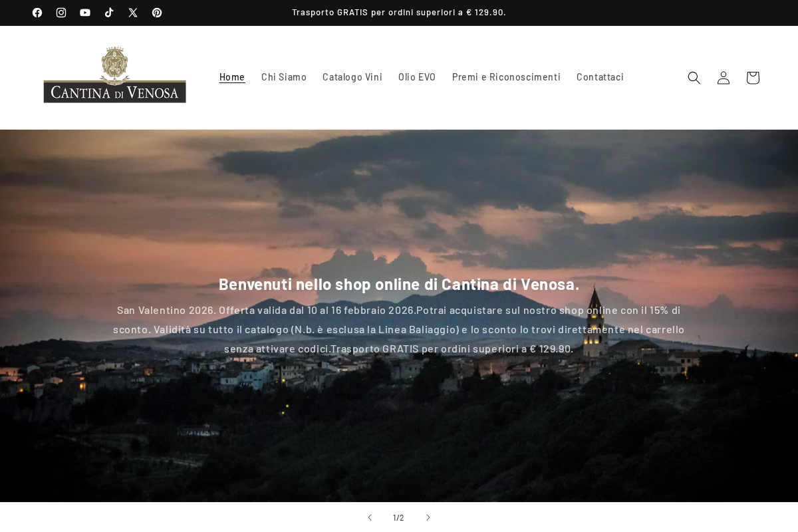
Task: Open the X (Twitter) icon
Action: tap(133, 13)
